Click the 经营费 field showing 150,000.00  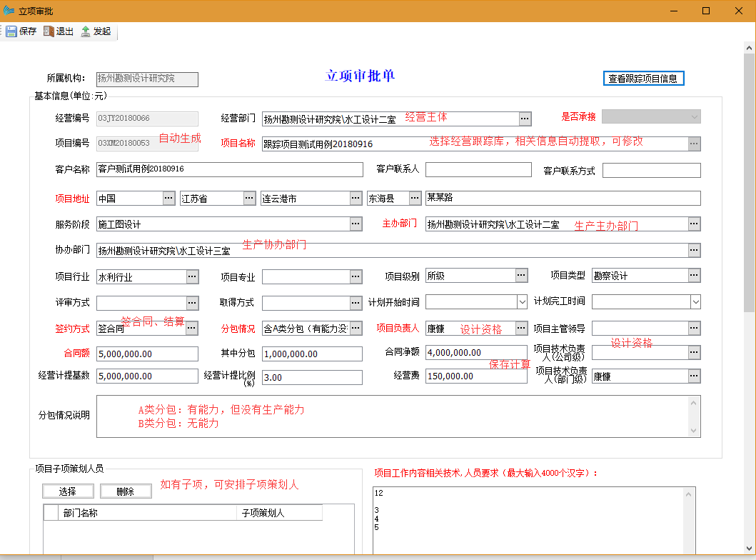(x=476, y=376)
